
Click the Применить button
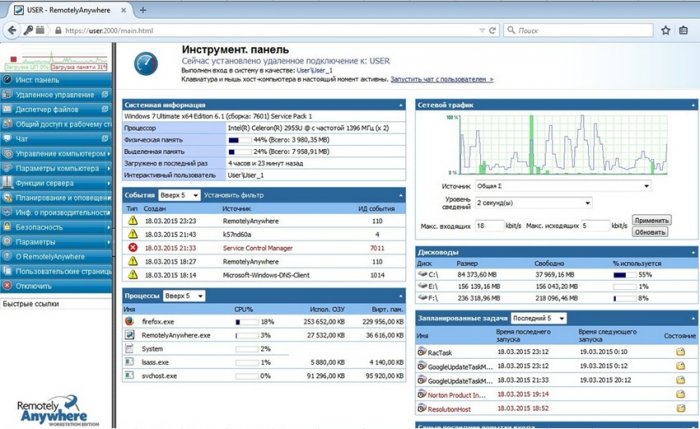[x=651, y=220]
